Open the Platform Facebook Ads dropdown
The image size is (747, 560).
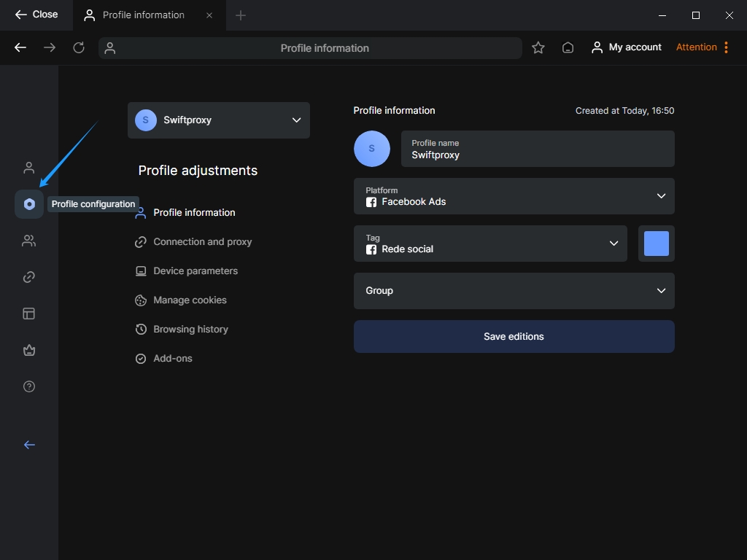click(x=514, y=196)
